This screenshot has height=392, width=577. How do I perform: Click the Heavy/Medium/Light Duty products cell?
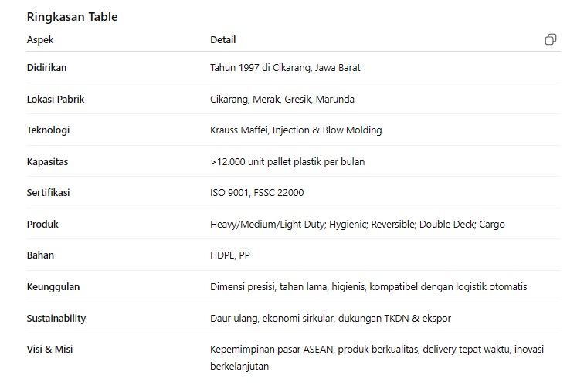pos(357,224)
